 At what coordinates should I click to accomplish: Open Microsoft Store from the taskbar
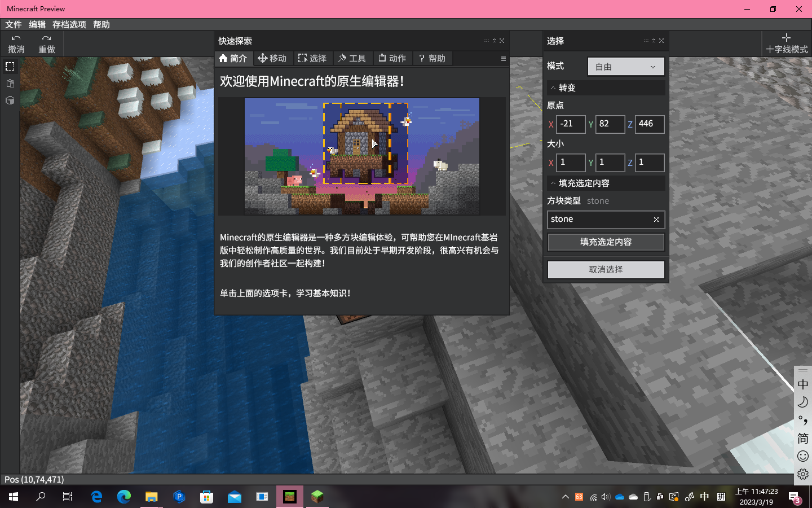(x=206, y=497)
